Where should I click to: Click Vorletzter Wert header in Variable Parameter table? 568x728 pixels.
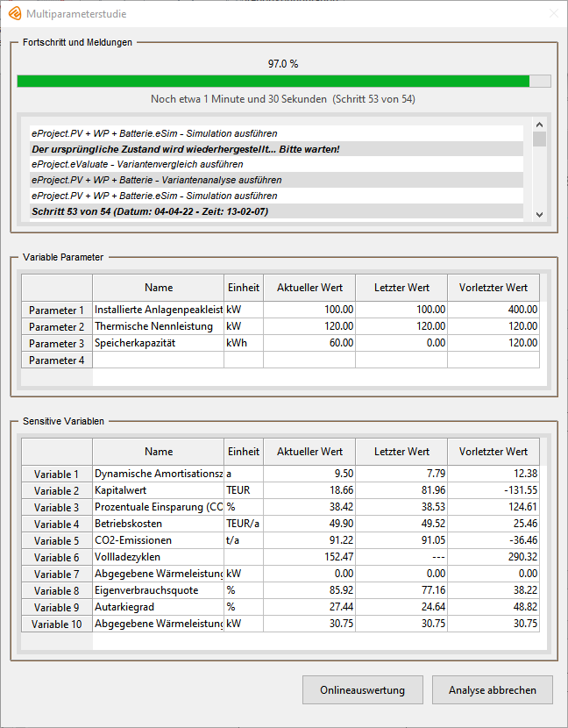tap(493, 288)
